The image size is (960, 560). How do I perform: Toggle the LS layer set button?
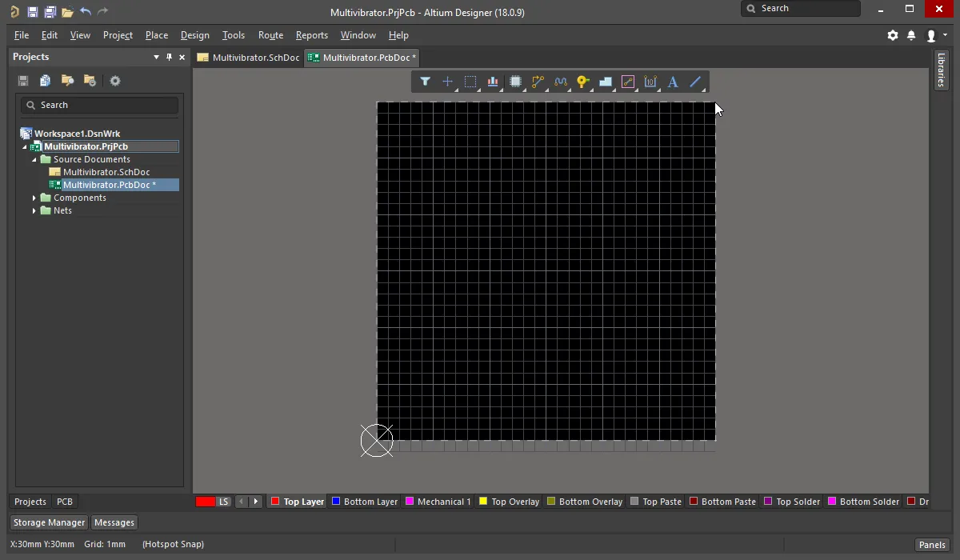point(223,502)
